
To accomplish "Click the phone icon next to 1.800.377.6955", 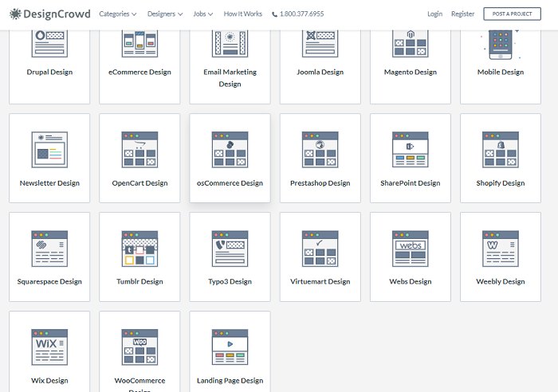I will point(274,14).
